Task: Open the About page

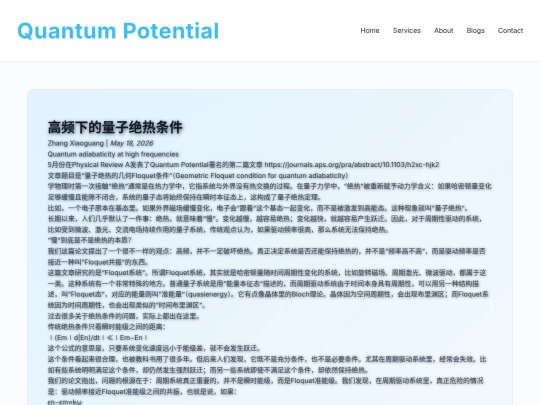Action: [444, 31]
